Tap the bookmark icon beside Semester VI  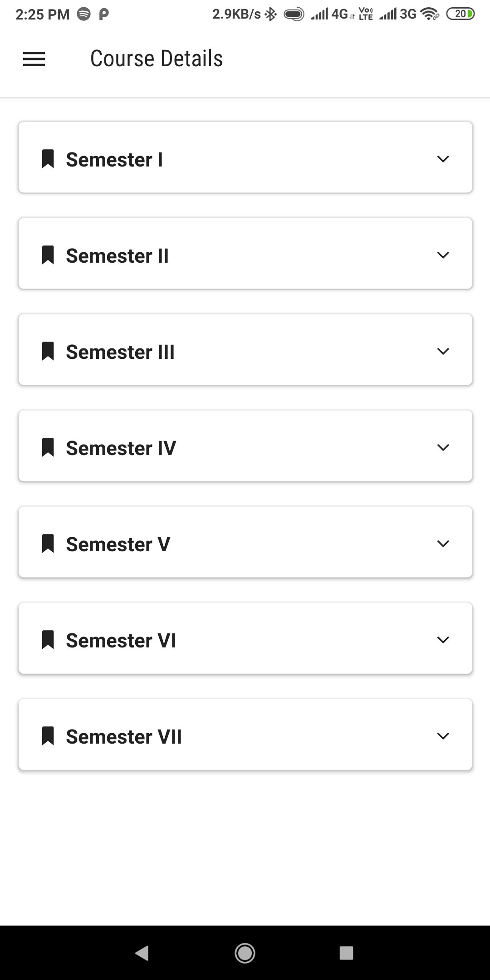(x=48, y=640)
